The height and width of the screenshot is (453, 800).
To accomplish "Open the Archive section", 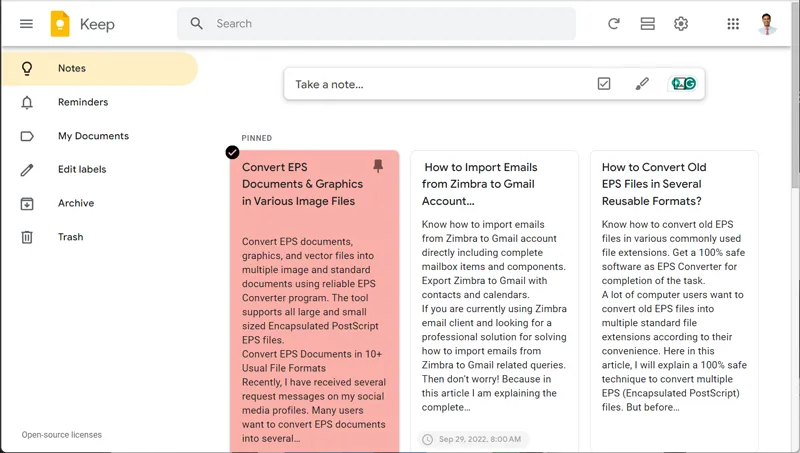I will point(76,203).
